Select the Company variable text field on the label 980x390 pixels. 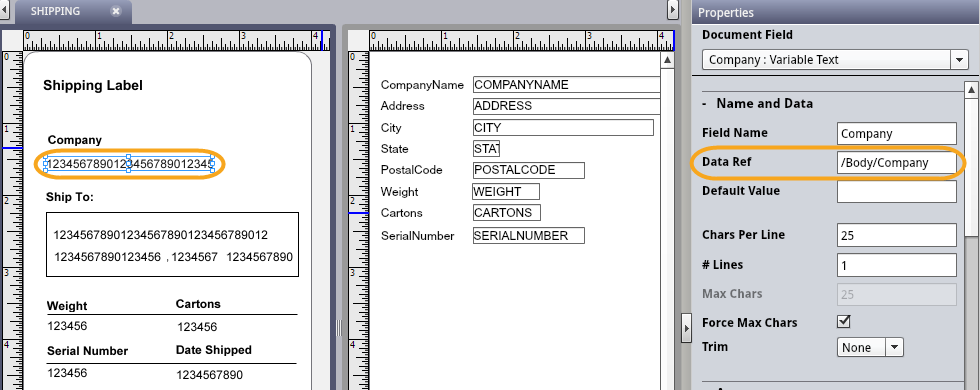click(129, 164)
